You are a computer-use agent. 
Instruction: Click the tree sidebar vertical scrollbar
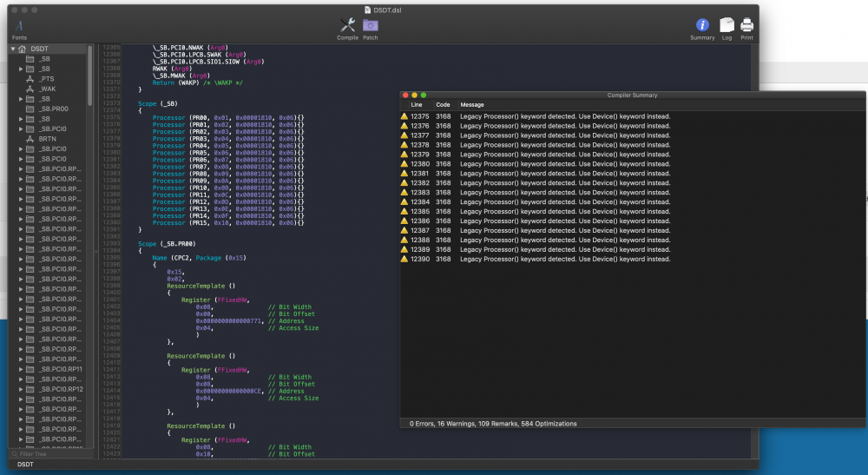pos(89,76)
